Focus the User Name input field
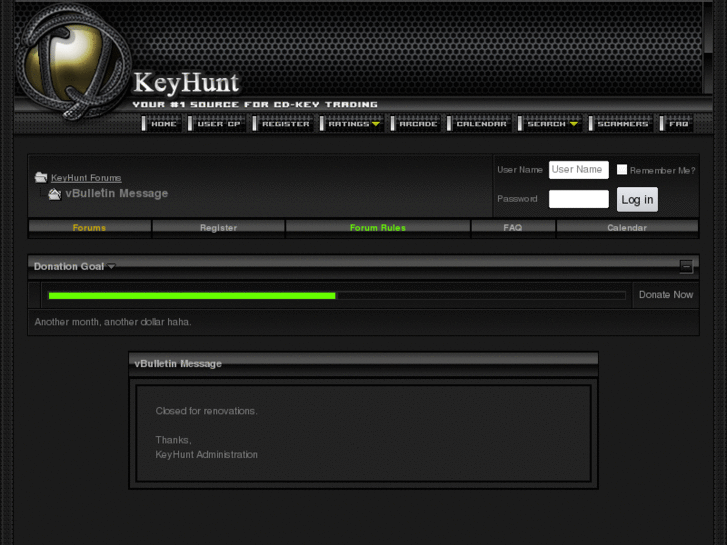The image size is (727, 545). (x=579, y=170)
